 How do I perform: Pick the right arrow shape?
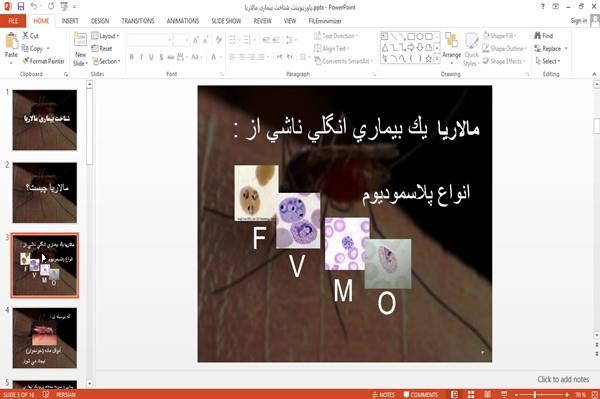(411, 48)
